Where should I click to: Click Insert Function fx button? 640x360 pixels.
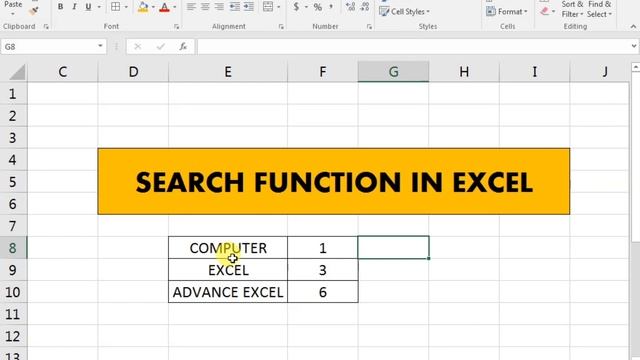183,47
